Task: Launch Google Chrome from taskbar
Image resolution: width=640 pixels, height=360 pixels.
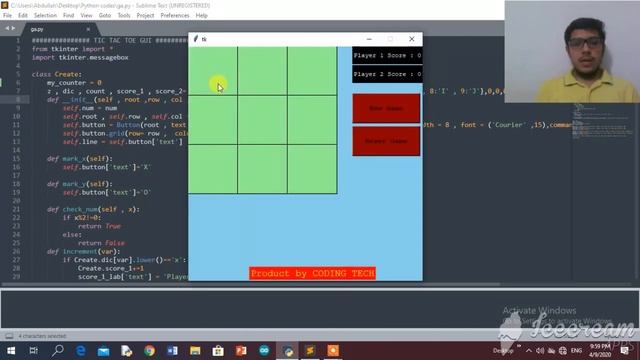Action: (149, 351)
